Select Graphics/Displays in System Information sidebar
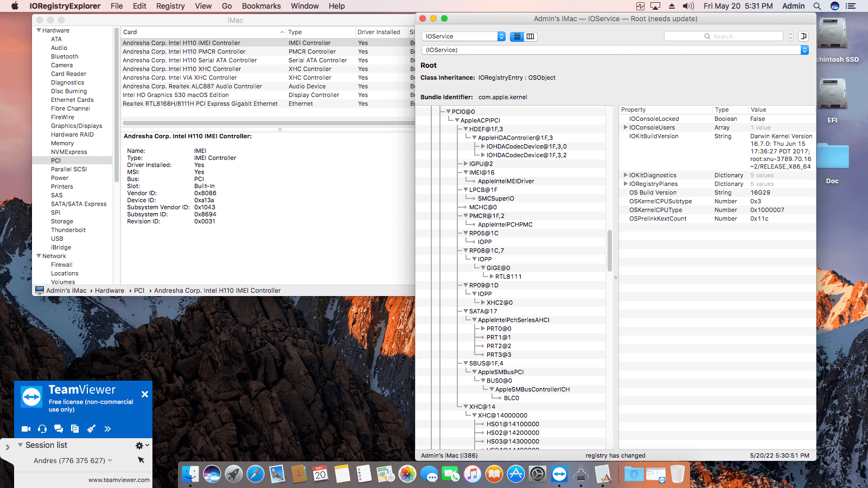The image size is (868, 488). point(76,126)
